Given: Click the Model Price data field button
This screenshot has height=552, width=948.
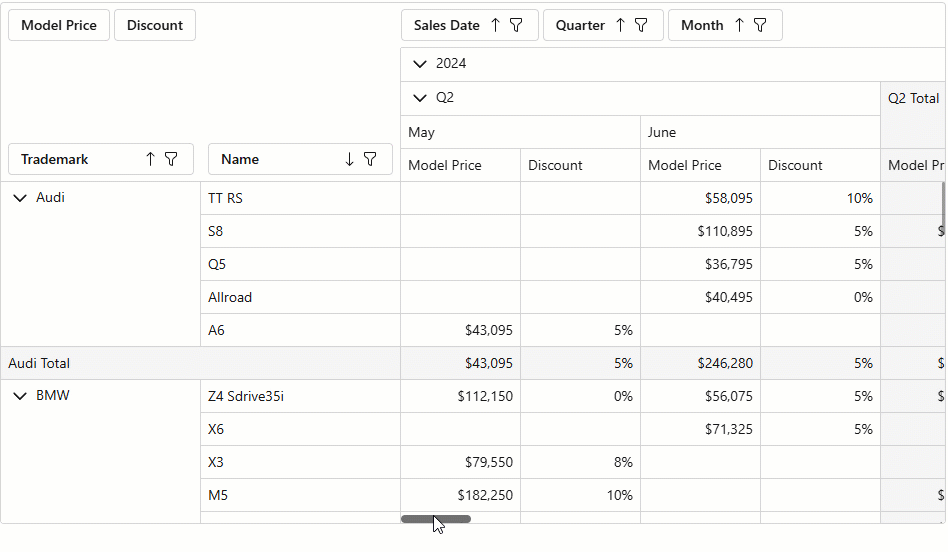Looking at the screenshot, I should pos(59,25).
